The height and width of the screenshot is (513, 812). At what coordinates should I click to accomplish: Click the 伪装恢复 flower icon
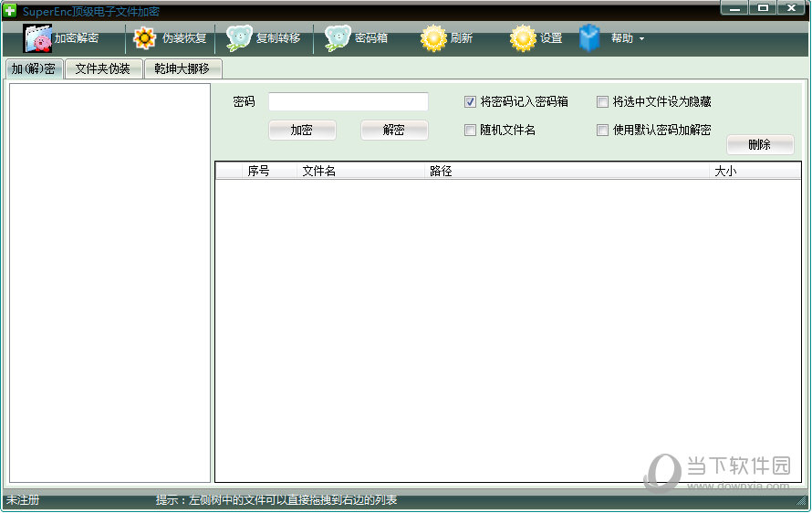tap(144, 38)
